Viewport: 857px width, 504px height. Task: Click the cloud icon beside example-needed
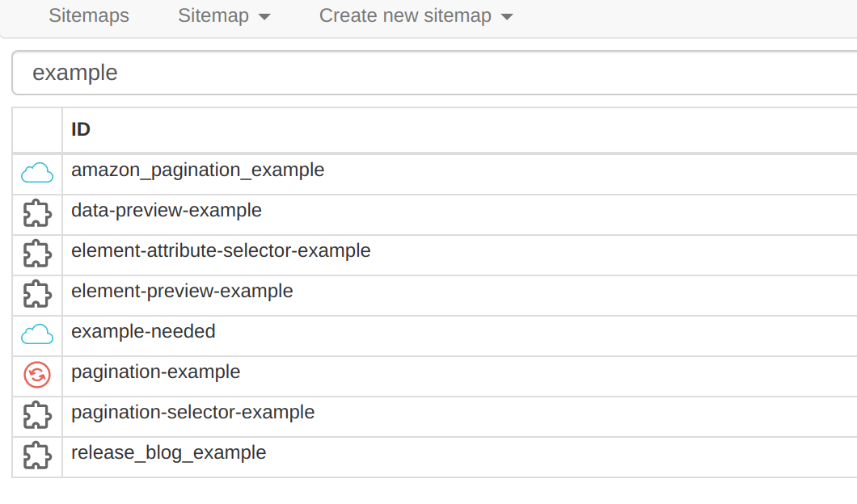36,334
